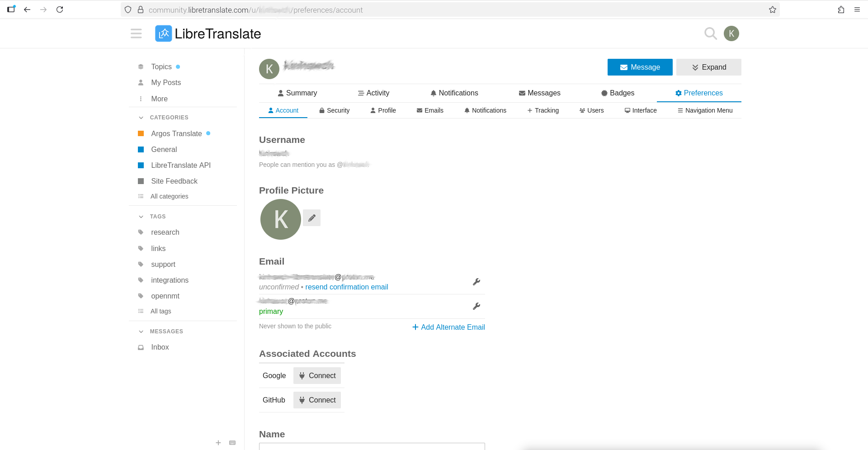This screenshot has width=868, height=450.
Task: Click the pencil icon to edit profile picture
Action: click(x=311, y=218)
